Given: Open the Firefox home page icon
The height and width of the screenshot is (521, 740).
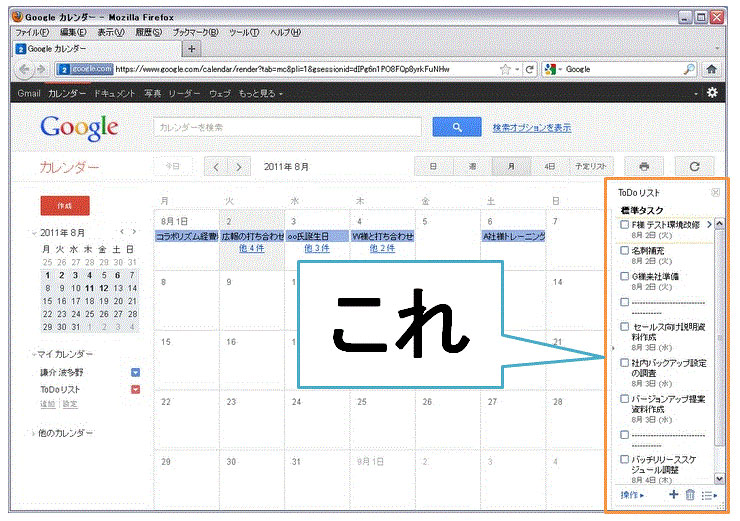Looking at the screenshot, I should coord(712,69).
